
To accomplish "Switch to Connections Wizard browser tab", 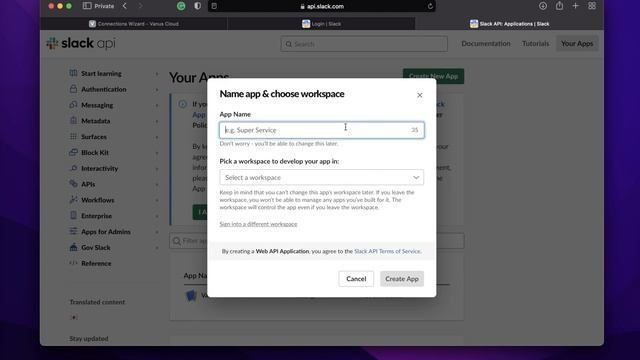I will tap(134, 24).
